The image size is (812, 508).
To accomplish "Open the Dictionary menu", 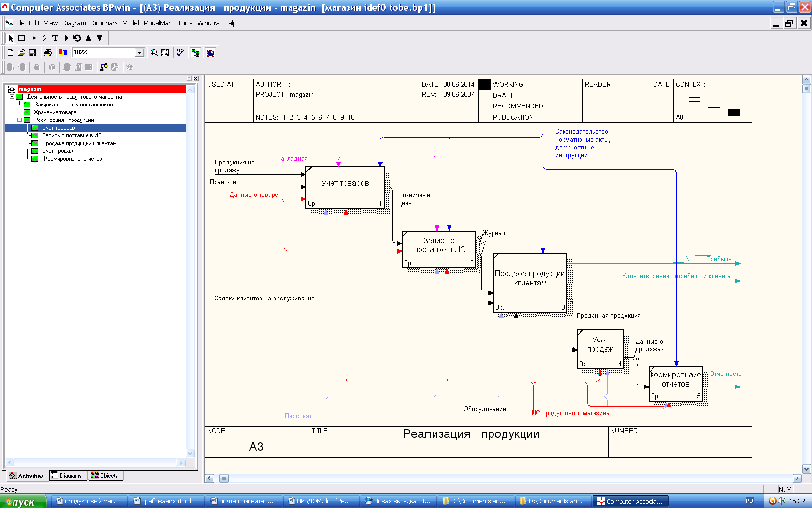I will click(104, 23).
